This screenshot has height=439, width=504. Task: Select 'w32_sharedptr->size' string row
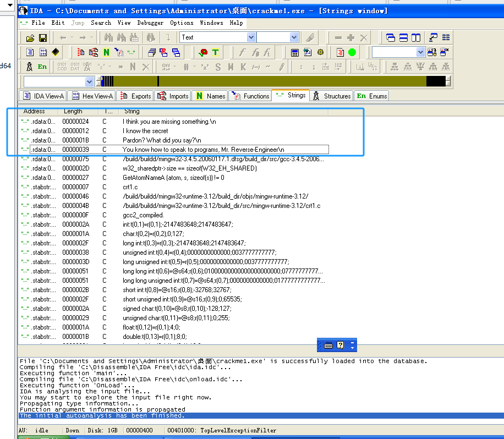coord(175,168)
